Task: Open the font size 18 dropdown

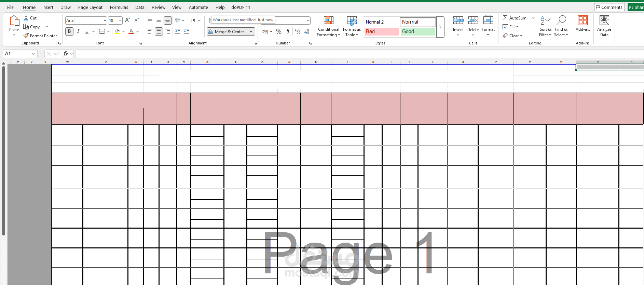Action: (x=120, y=21)
